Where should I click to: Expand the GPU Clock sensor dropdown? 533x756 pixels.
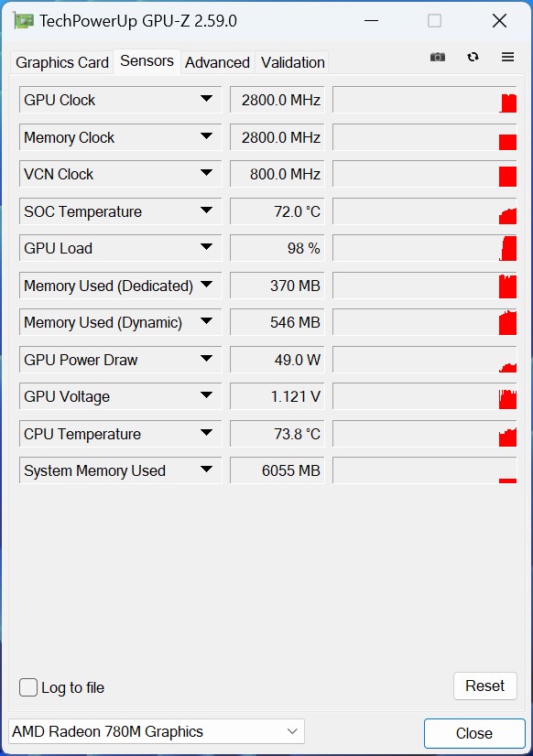coord(206,99)
